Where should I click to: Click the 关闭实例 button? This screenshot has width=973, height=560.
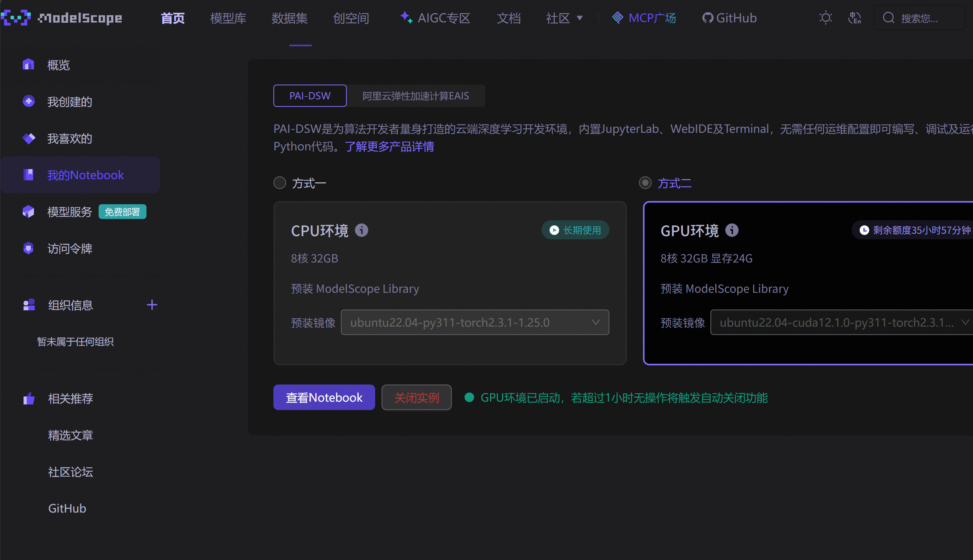pos(417,397)
